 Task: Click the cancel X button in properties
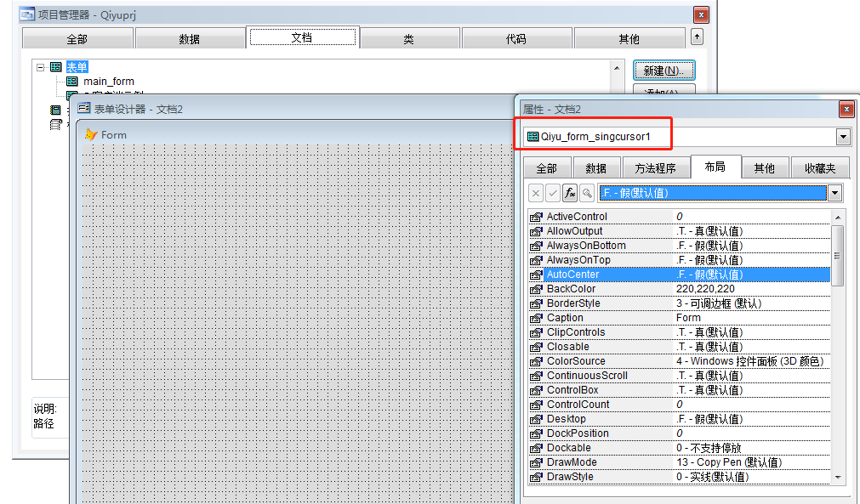tap(536, 193)
